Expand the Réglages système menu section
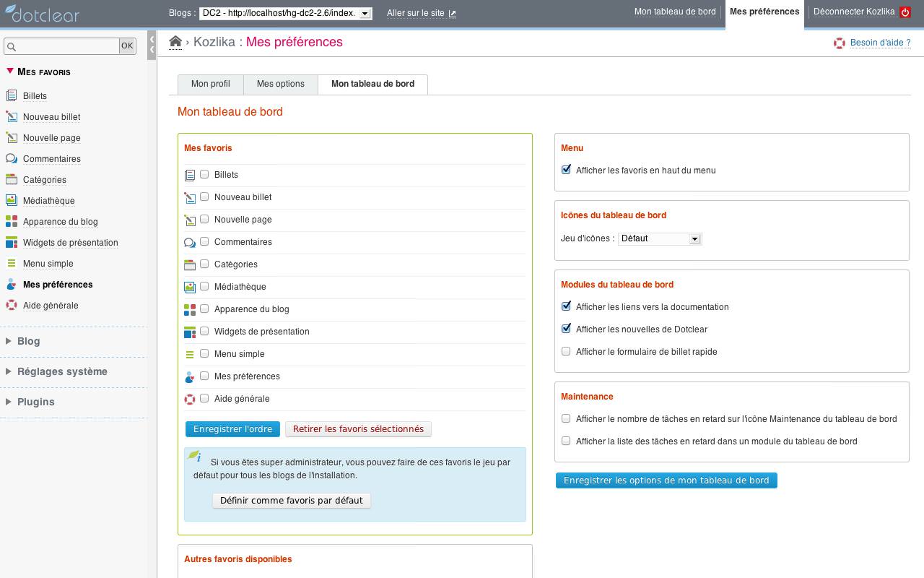Image resolution: width=924 pixels, height=578 pixels. 62,371
